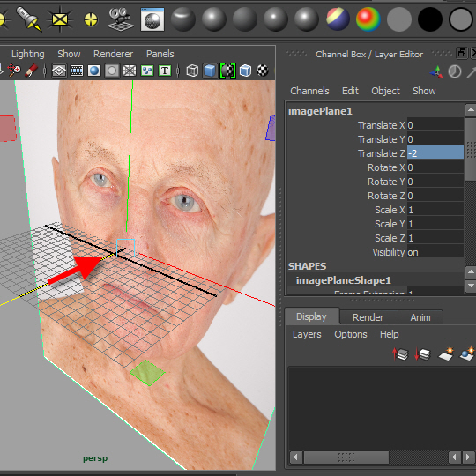Toggle the safe title T icon

(x=165, y=71)
